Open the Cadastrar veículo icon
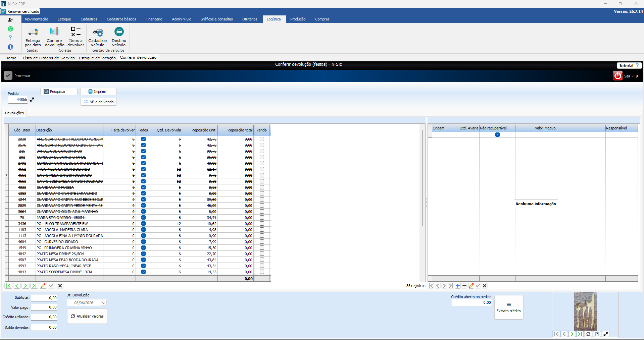644x340 pixels. point(98,37)
